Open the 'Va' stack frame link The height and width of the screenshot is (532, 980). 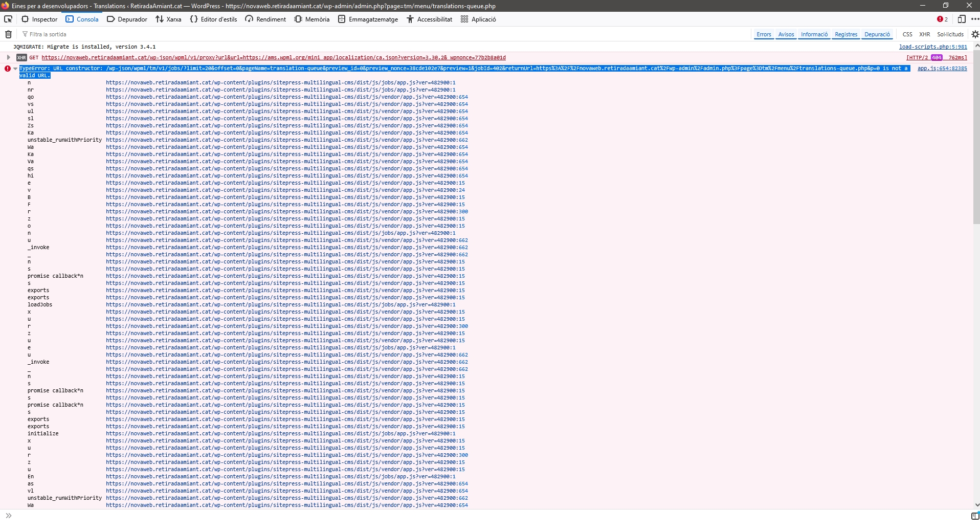(x=287, y=162)
